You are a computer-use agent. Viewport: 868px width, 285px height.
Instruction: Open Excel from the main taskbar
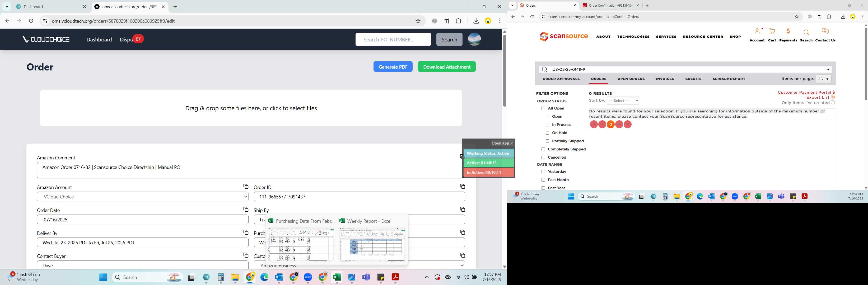pos(337,277)
